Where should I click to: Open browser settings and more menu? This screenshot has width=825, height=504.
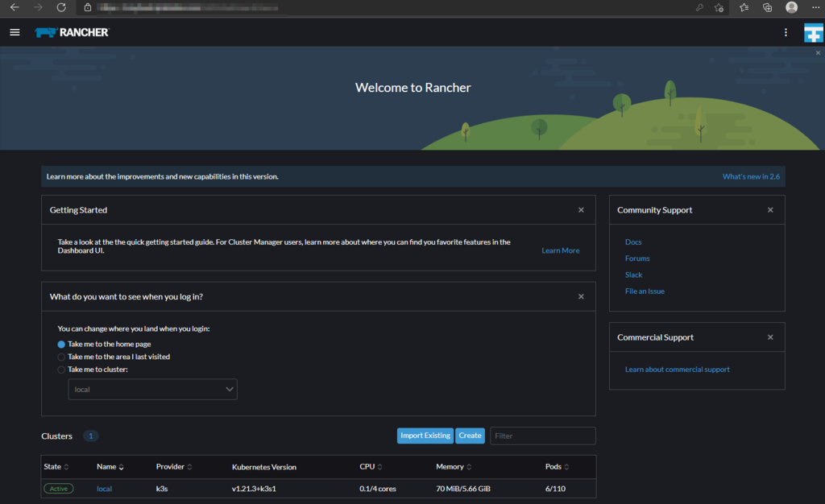[x=815, y=7]
